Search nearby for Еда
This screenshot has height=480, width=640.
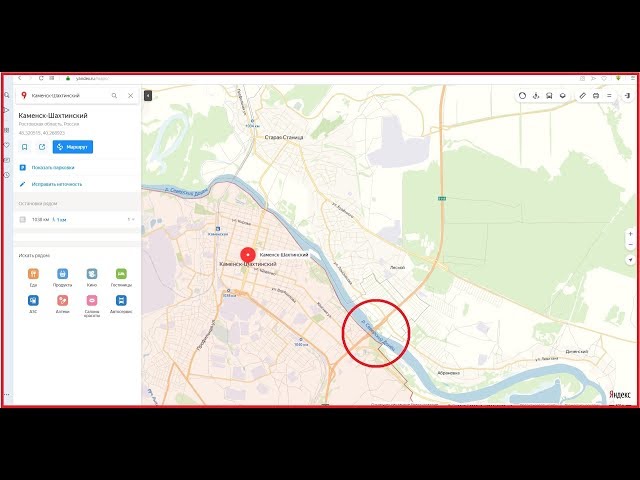click(33, 278)
